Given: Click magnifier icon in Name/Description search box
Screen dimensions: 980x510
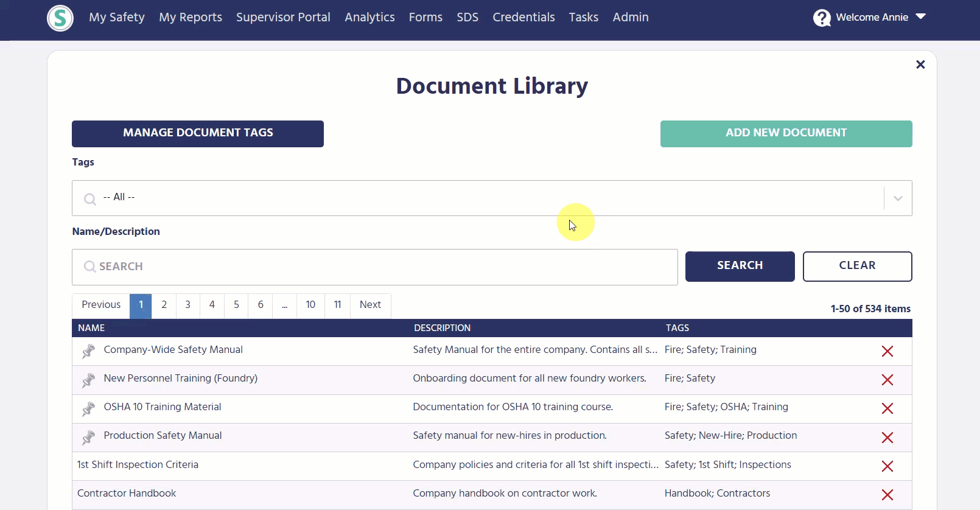Looking at the screenshot, I should (89, 267).
